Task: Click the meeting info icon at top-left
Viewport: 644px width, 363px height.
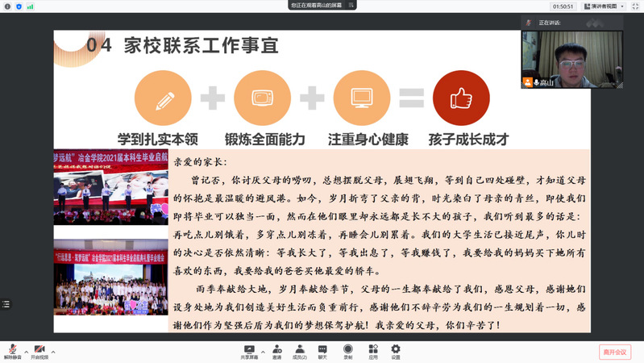Action: (x=6, y=6)
